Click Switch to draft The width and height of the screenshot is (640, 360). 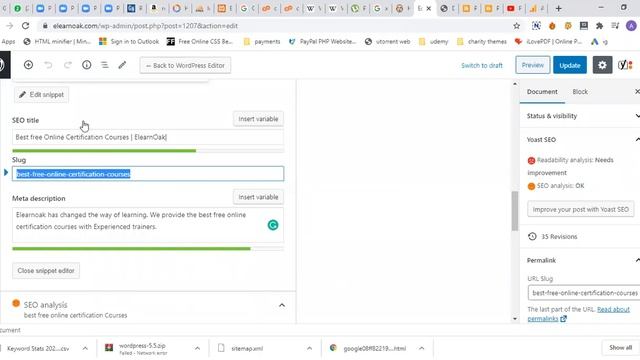click(482, 65)
